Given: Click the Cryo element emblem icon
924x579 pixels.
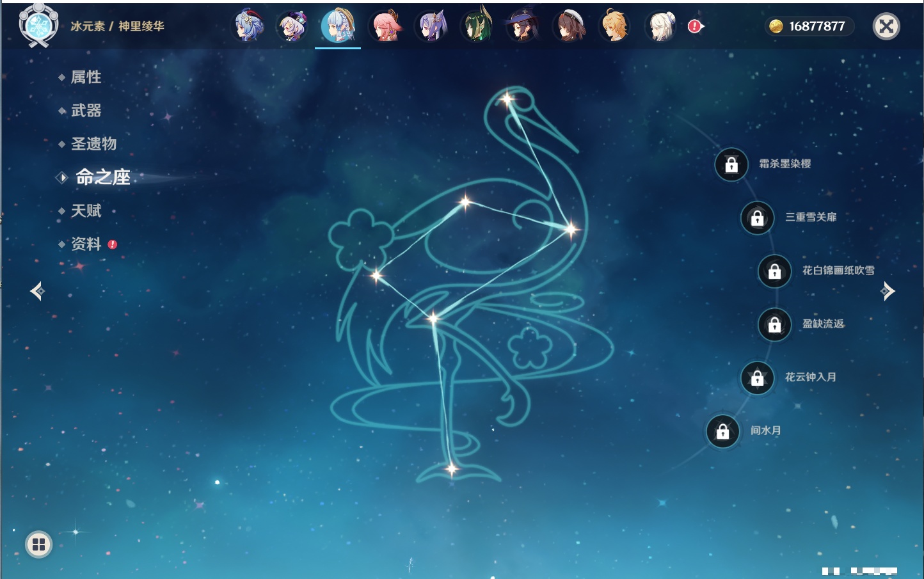Looking at the screenshot, I should click(x=38, y=26).
